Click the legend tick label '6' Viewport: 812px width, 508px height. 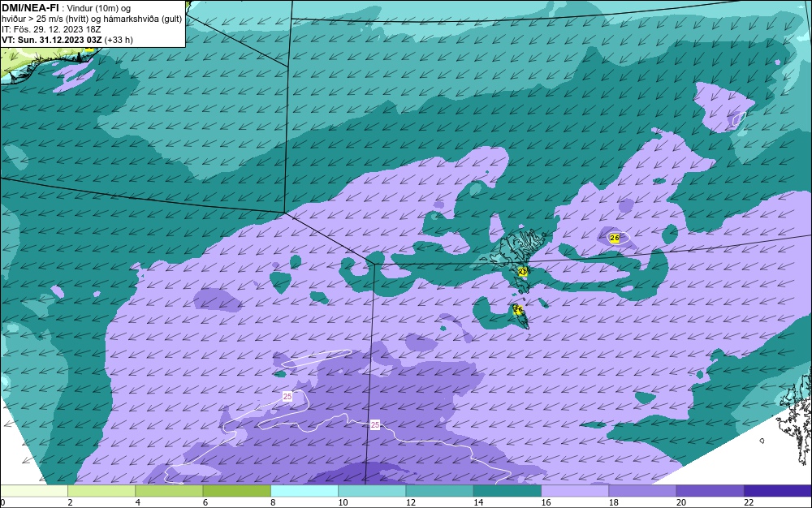click(205, 502)
